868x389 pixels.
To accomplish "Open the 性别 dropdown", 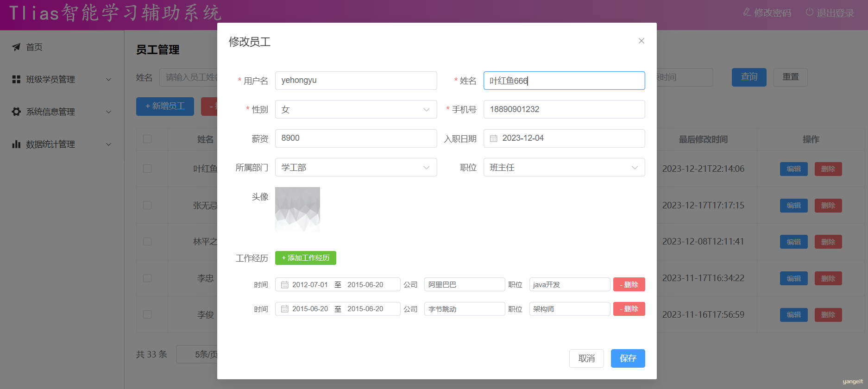I will 356,109.
